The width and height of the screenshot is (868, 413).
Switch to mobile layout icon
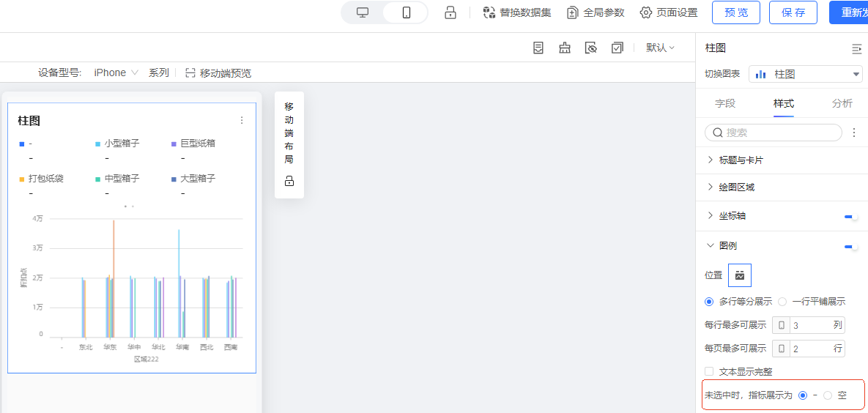pyautogui.click(x=407, y=12)
